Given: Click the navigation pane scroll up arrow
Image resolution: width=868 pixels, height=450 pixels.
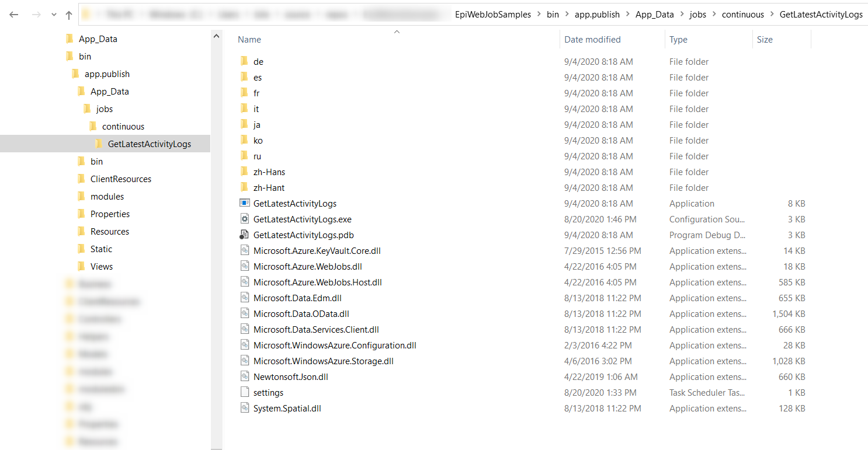Looking at the screenshot, I should click(x=216, y=36).
